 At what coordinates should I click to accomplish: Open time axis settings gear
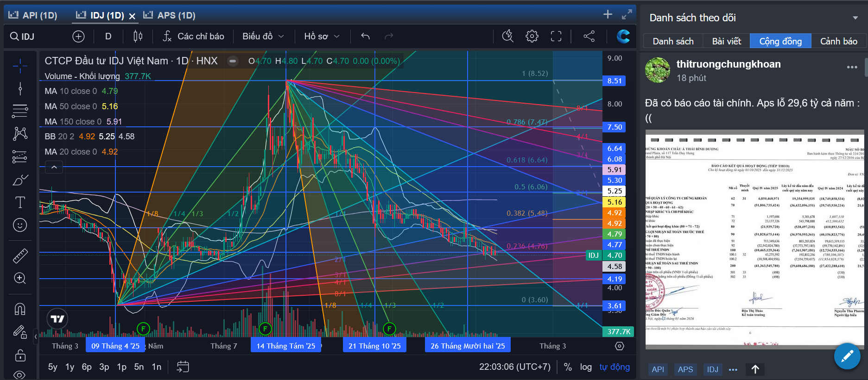pyautogui.click(x=620, y=346)
